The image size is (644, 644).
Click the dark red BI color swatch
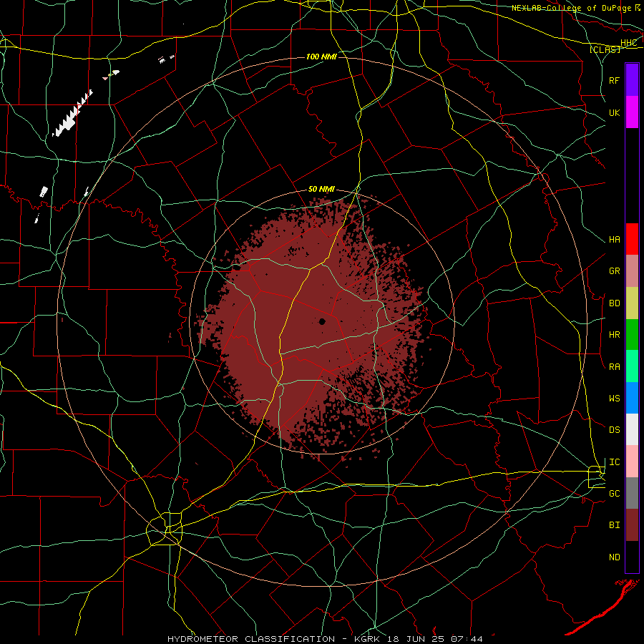(x=632, y=525)
